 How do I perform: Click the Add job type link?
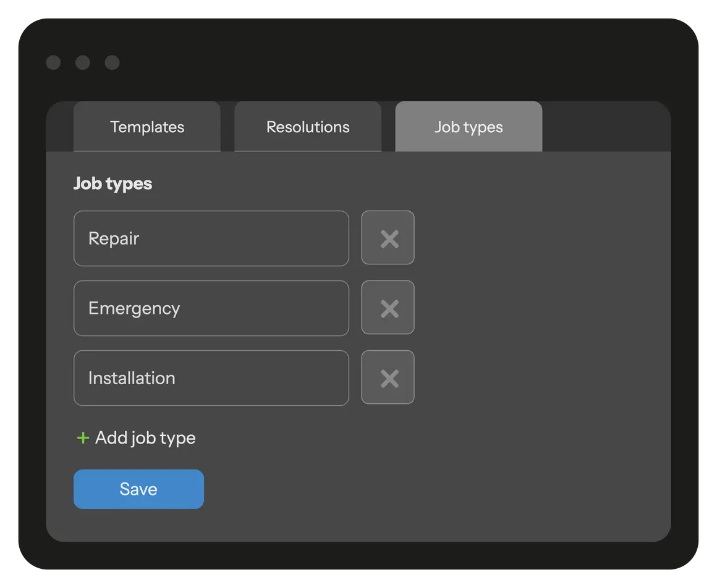click(145, 438)
